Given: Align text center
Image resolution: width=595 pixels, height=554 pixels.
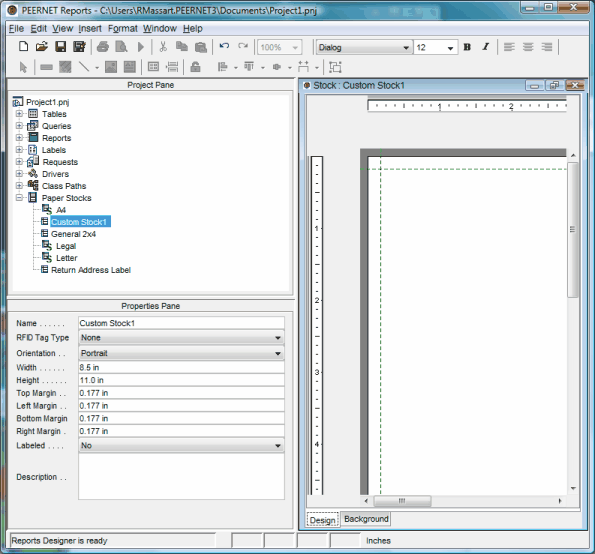Looking at the screenshot, I should (x=528, y=47).
